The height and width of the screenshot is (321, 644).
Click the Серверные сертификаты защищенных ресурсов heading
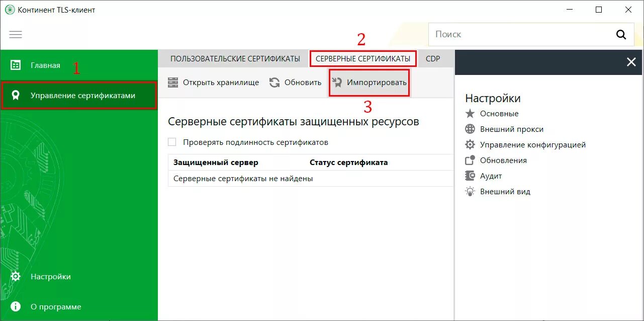click(x=294, y=122)
